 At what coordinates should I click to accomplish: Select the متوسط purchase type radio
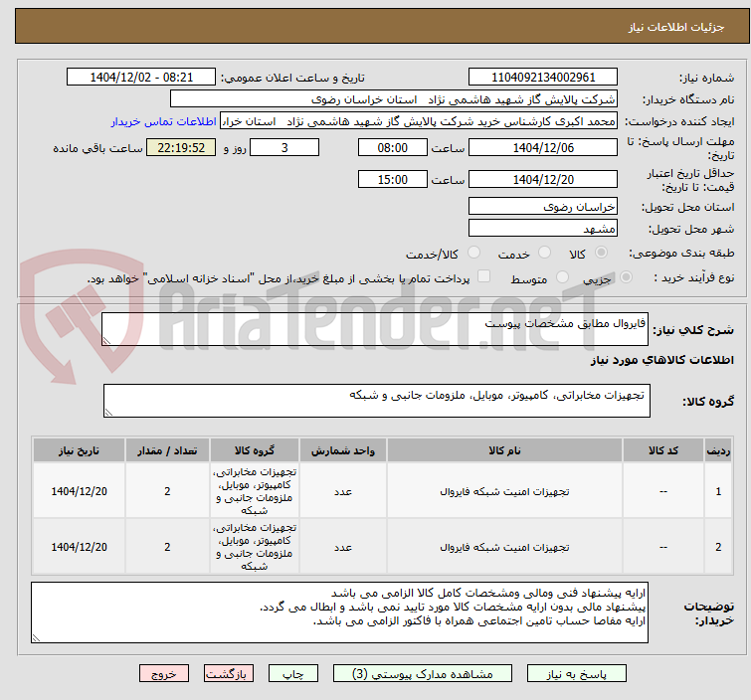562,277
